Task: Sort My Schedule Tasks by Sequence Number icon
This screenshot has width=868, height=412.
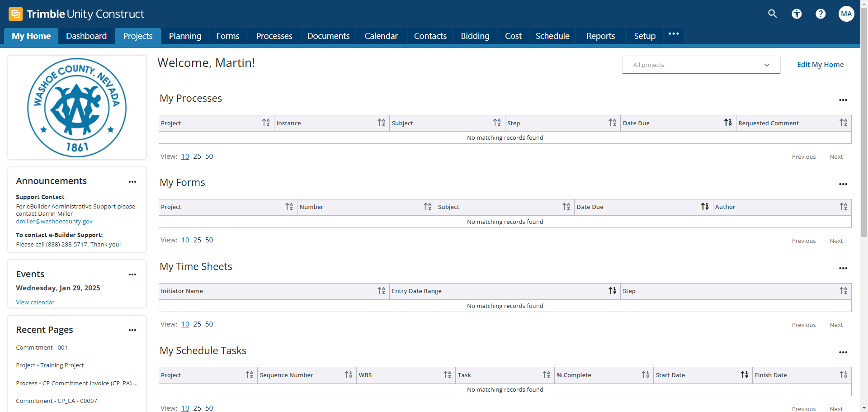Action: [x=349, y=375]
